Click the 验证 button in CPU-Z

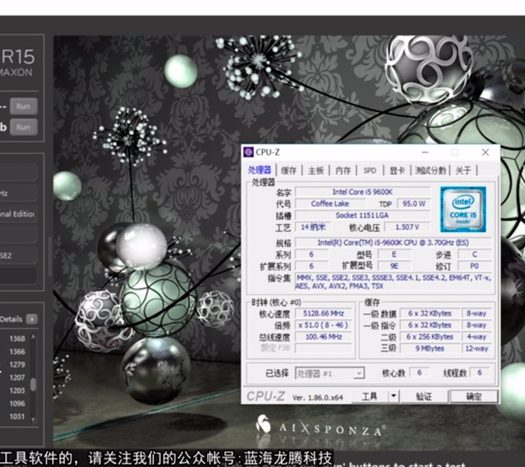(424, 396)
